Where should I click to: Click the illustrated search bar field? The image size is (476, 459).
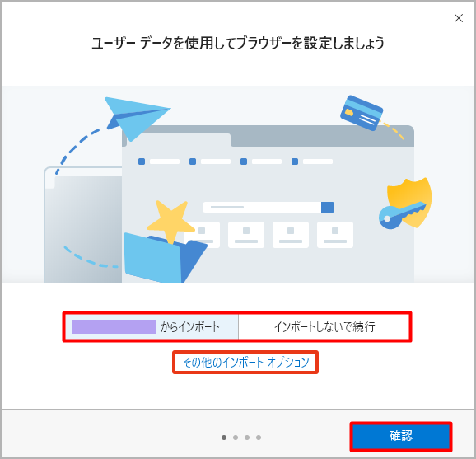click(268, 207)
